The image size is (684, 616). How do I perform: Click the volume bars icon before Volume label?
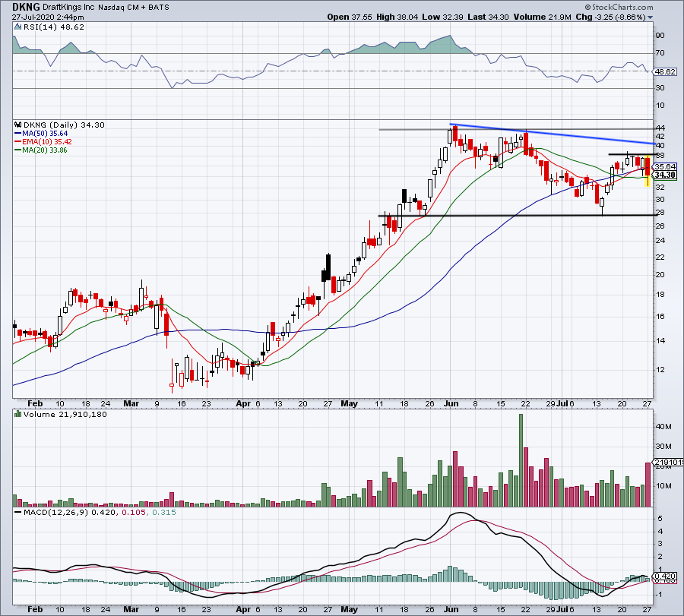[18, 414]
